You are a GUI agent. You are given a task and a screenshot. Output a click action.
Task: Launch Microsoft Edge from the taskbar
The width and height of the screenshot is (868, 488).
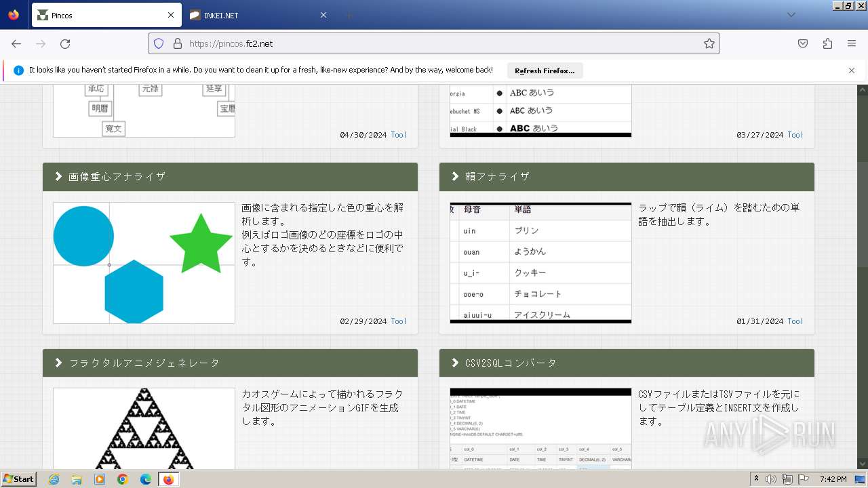pos(146,479)
